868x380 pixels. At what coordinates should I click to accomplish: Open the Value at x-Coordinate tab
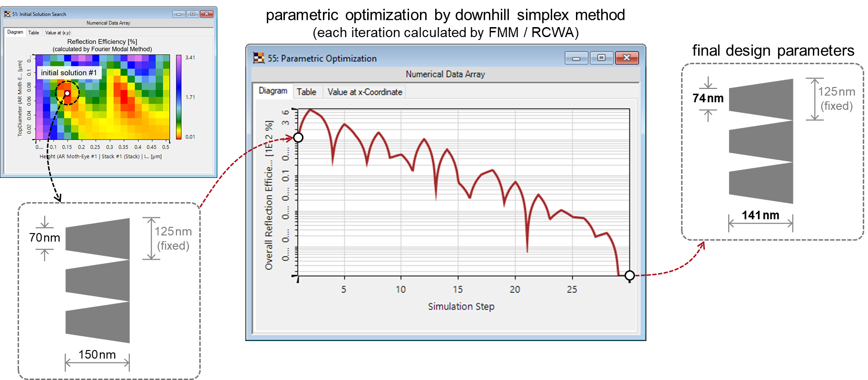[x=364, y=92]
